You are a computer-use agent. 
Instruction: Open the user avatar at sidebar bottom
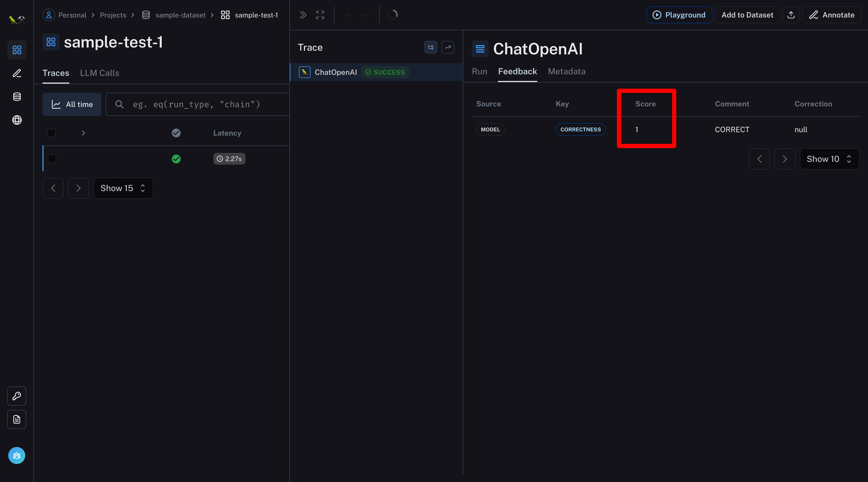point(17,455)
